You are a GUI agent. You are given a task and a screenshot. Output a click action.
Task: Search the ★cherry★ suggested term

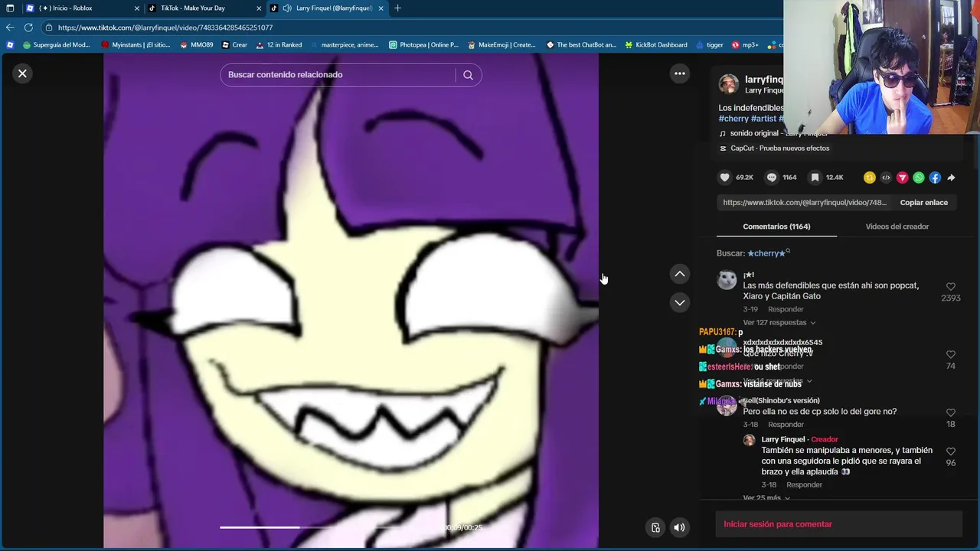[768, 253]
